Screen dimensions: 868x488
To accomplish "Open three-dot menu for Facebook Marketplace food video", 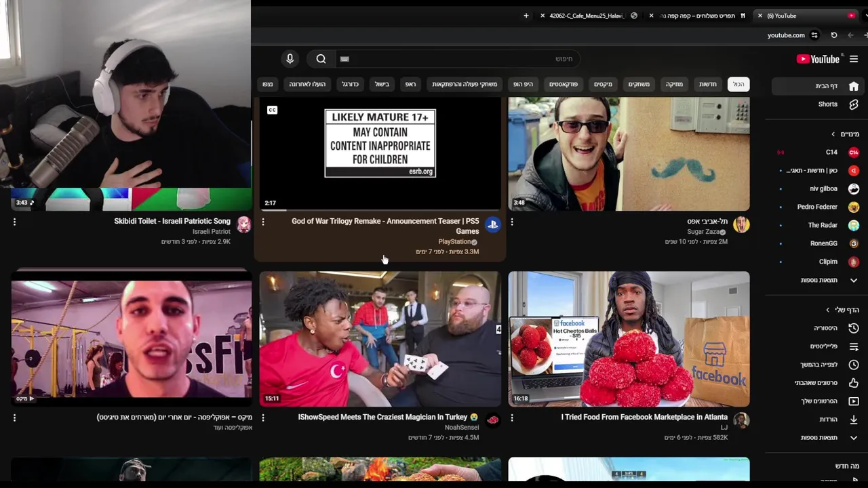I will (x=512, y=418).
